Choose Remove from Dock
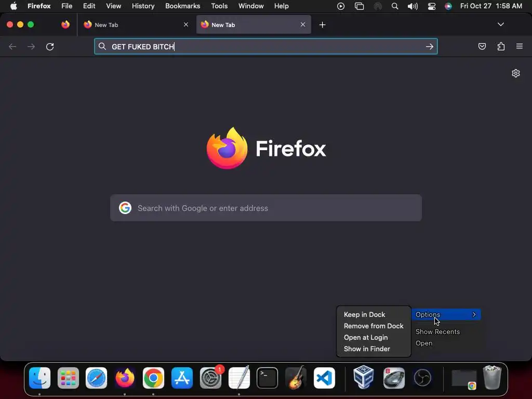 (374, 326)
